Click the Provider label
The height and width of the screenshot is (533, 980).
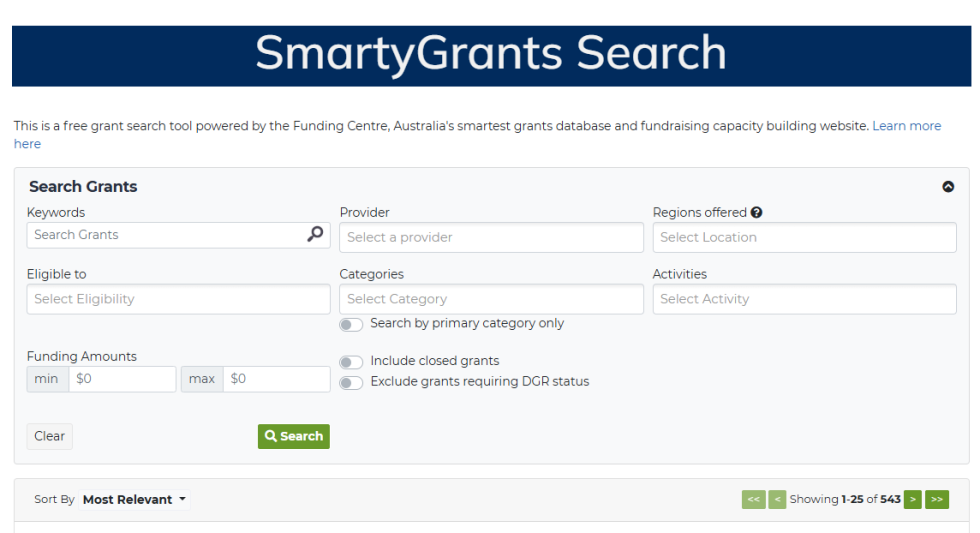(364, 212)
